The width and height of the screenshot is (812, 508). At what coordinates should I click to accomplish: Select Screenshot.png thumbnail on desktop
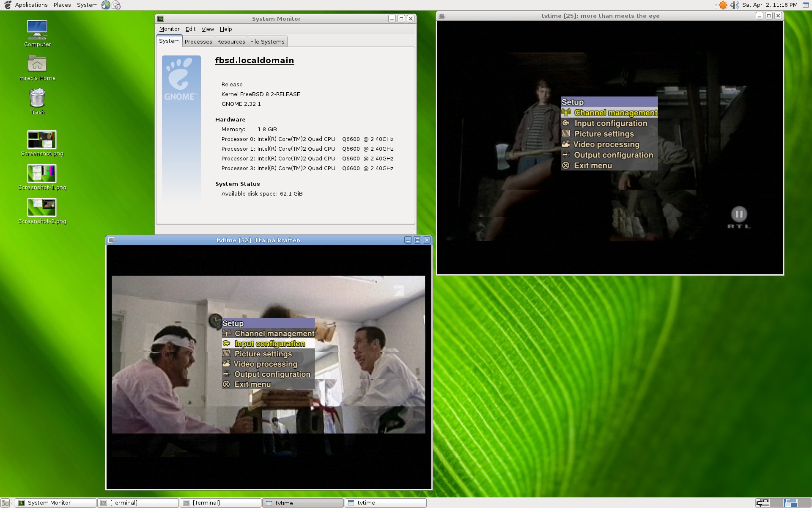click(42, 140)
